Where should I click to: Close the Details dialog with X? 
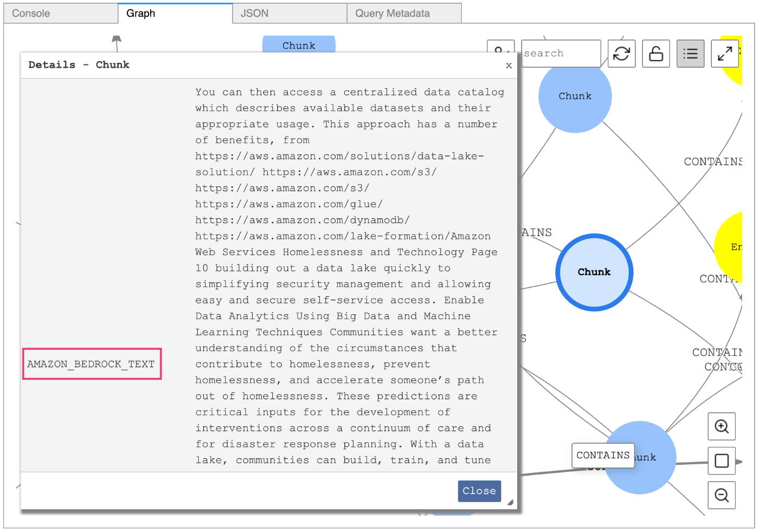pyautogui.click(x=509, y=65)
